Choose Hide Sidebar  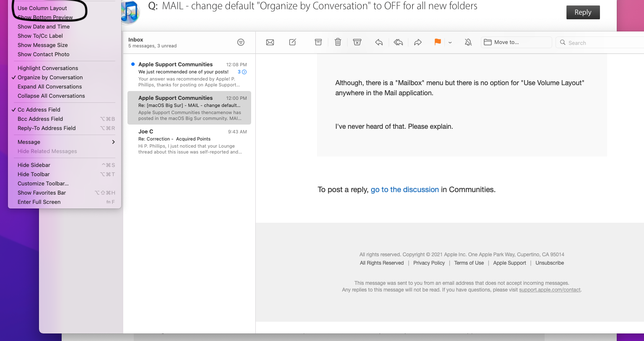click(x=34, y=165)
